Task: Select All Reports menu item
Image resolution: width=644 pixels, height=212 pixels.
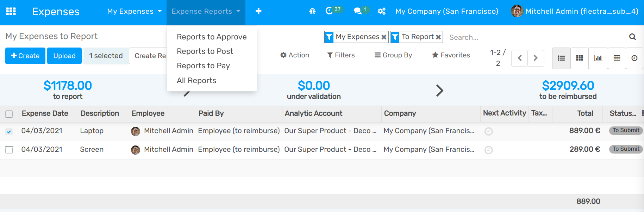Action: (x=212, y=80)
